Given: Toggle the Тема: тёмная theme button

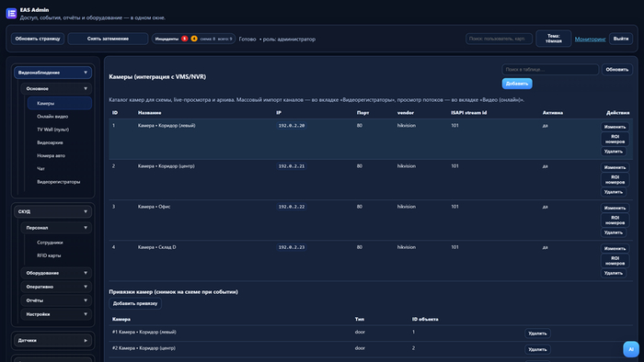Looking at the screenshot, I should click(553, 39).
